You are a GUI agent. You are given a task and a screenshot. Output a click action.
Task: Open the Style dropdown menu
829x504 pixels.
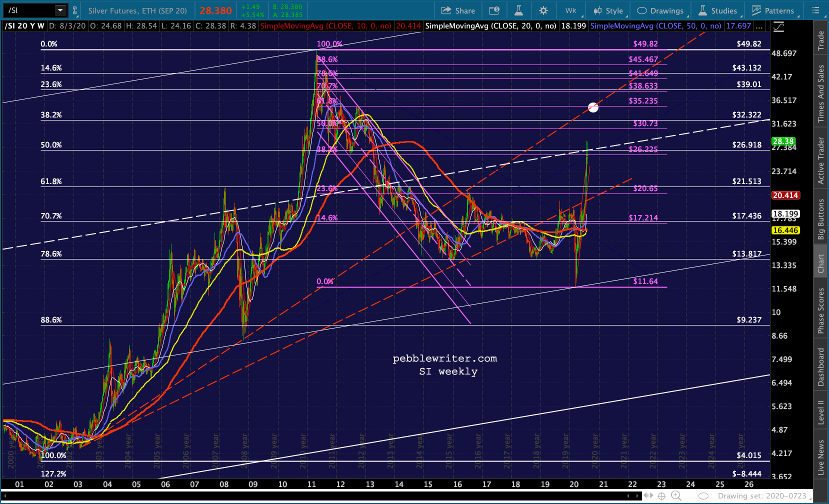tap(608, 10)
